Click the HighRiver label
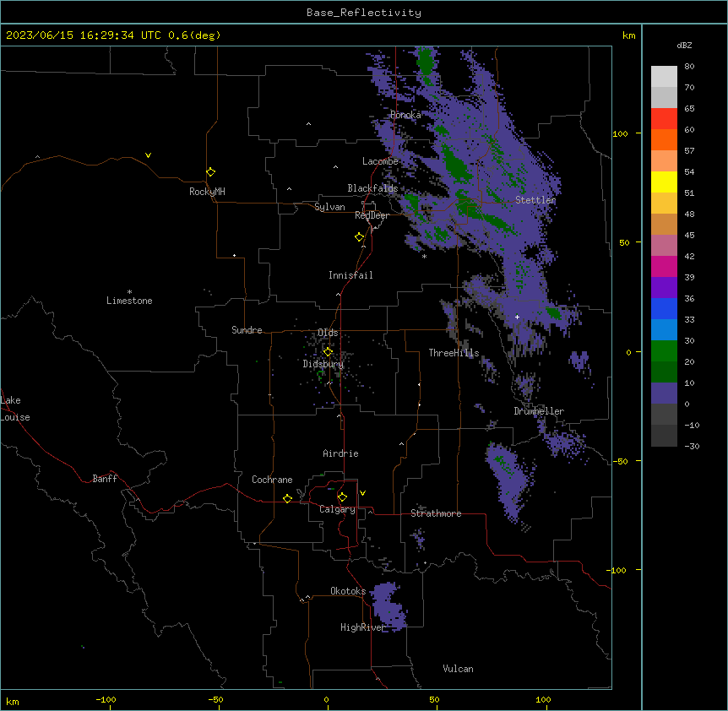 coord(363,627)
